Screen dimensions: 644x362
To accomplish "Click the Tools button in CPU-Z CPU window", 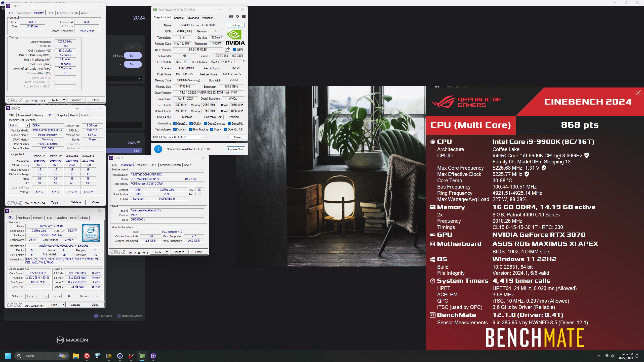I will [54, 305].
